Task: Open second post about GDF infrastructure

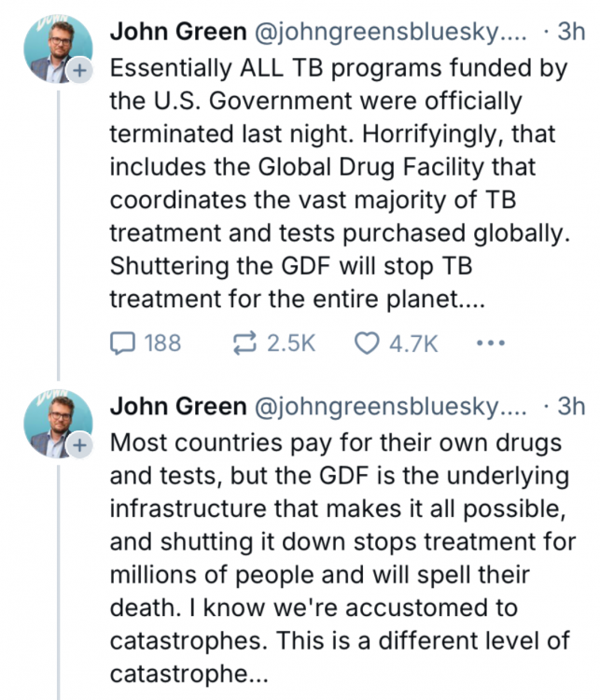Action: [336, 541]
